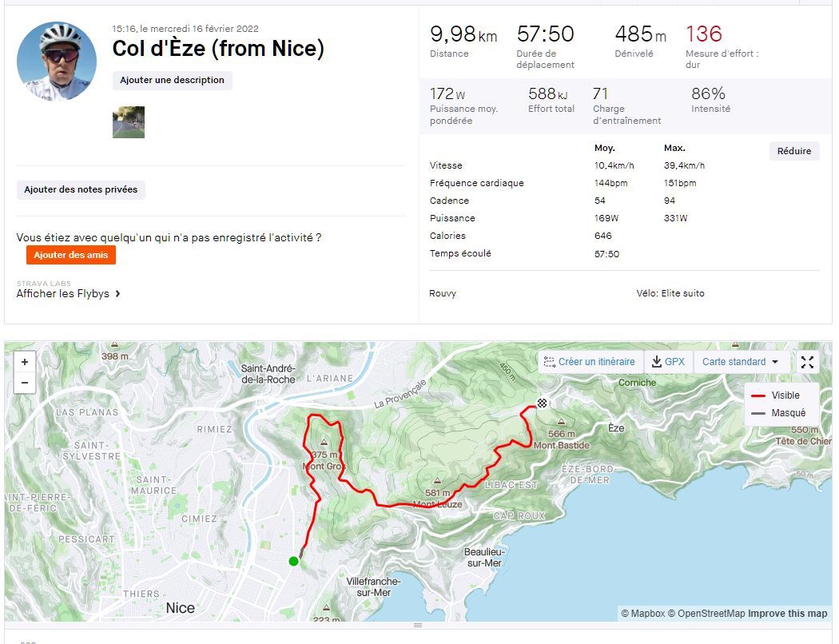Viewport: 839px width, 644px height.
Task: Open the athlete profile avatar
Action: pyautogui.click(x=57, y=62)
